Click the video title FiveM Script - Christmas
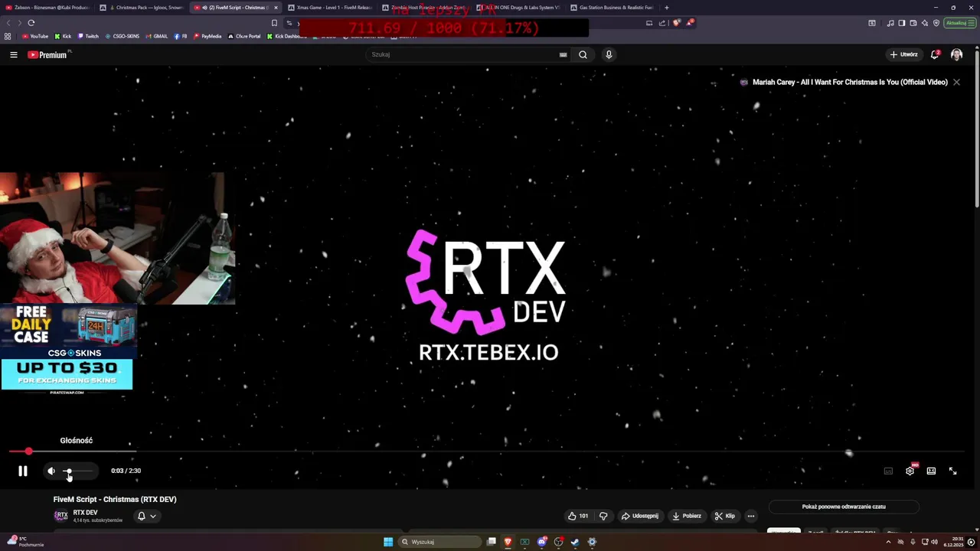 (x=115, y=499)
